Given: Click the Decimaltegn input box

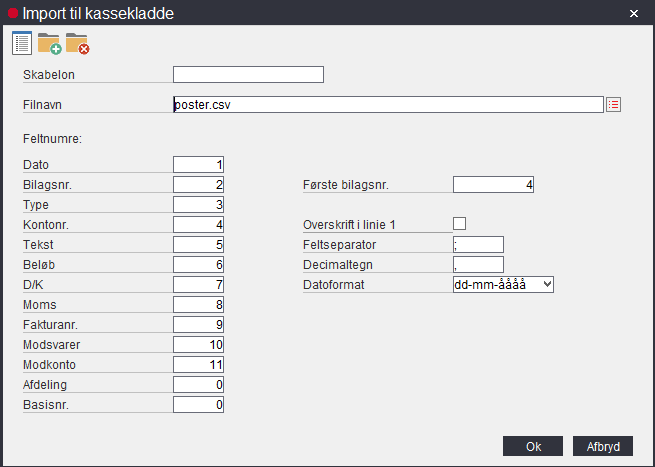Looking at the screenshot, I should (x=478, y=265).
